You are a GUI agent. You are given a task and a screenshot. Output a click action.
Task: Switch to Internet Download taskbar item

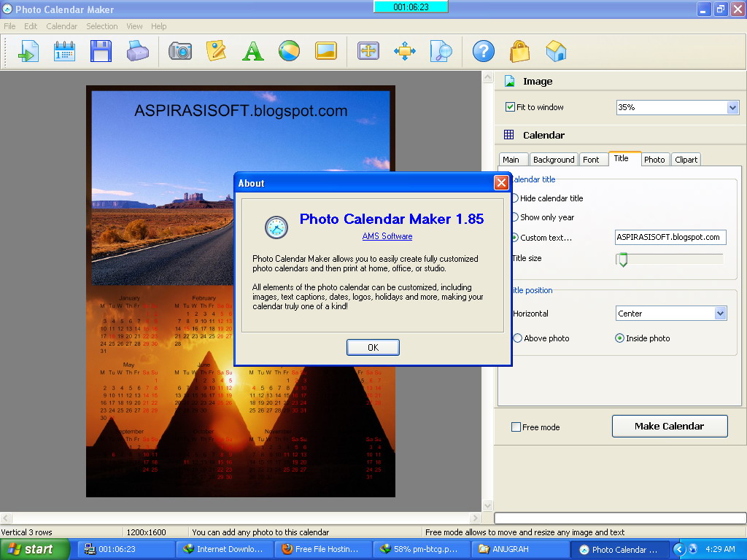click(225, 549)
